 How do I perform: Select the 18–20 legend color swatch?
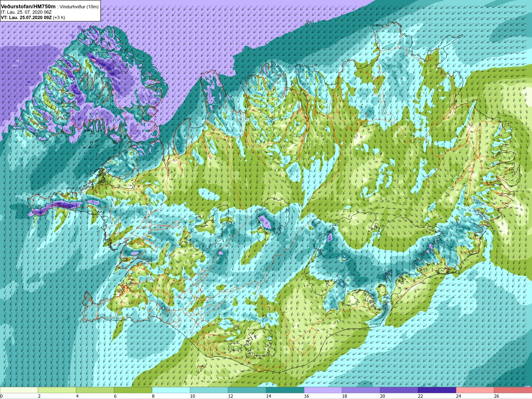[x=361, y=390]
